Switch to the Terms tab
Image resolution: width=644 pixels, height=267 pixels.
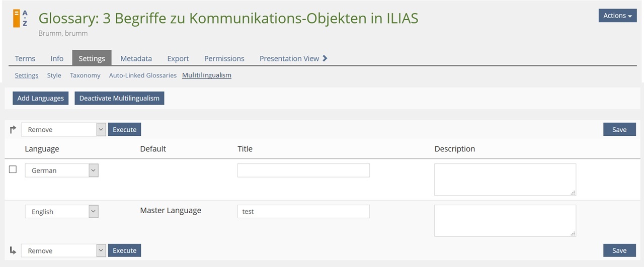coord(25,58)
